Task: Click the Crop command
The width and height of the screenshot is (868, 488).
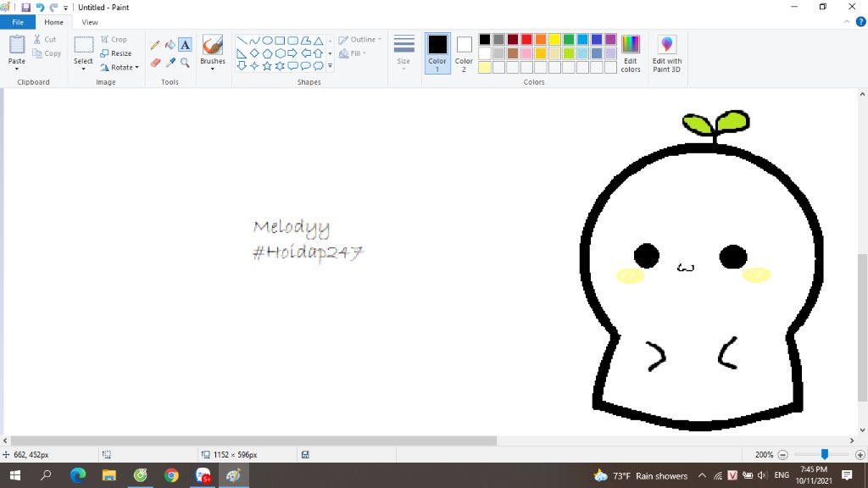Action: coord(114,39)
